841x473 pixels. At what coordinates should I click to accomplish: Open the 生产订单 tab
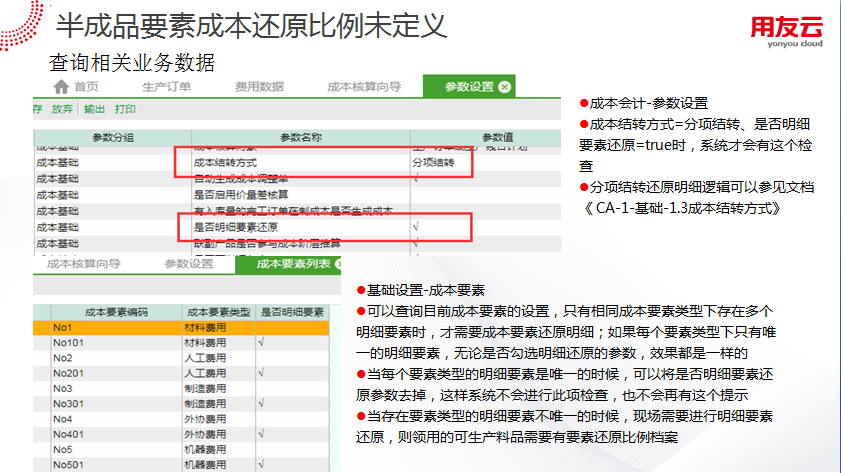165,87
